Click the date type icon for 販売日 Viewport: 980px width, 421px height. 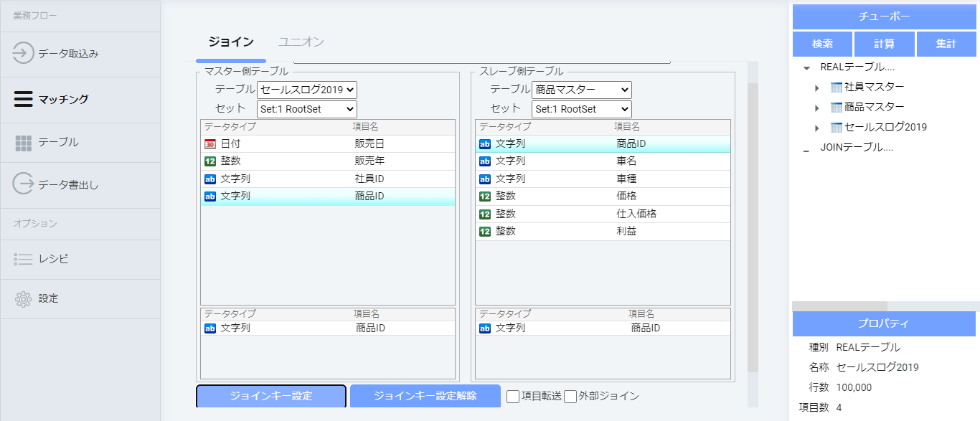click(x=210, y=144)
